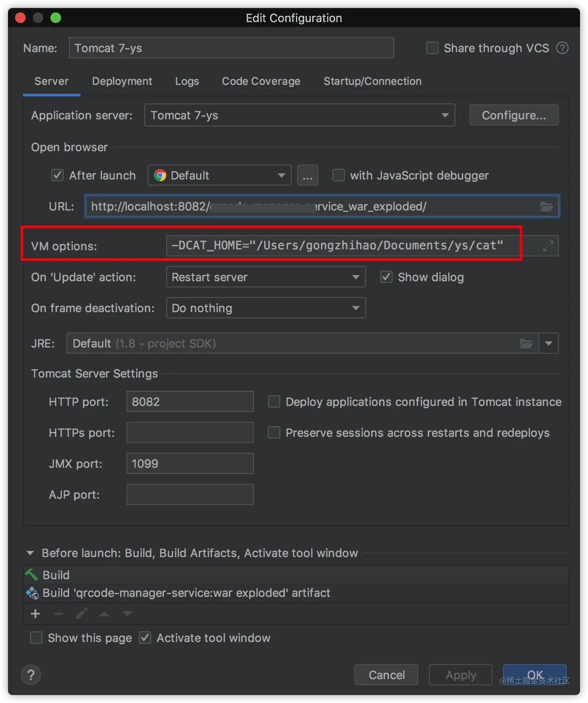Remove the selected before launch task
588x703 pixels.
point(58,614)
